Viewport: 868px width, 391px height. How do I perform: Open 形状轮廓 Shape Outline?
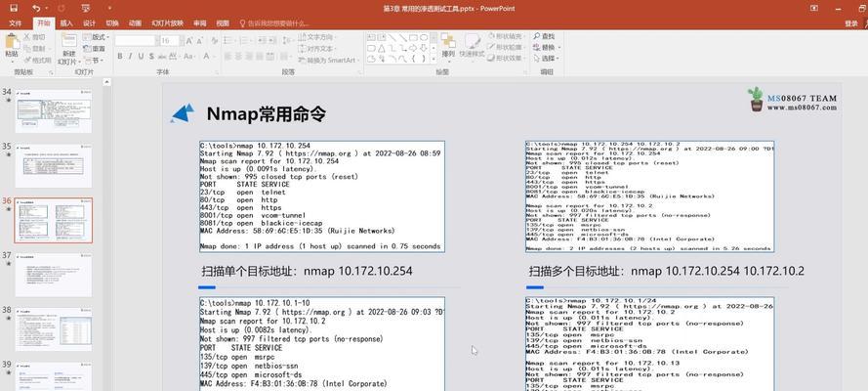505,47
